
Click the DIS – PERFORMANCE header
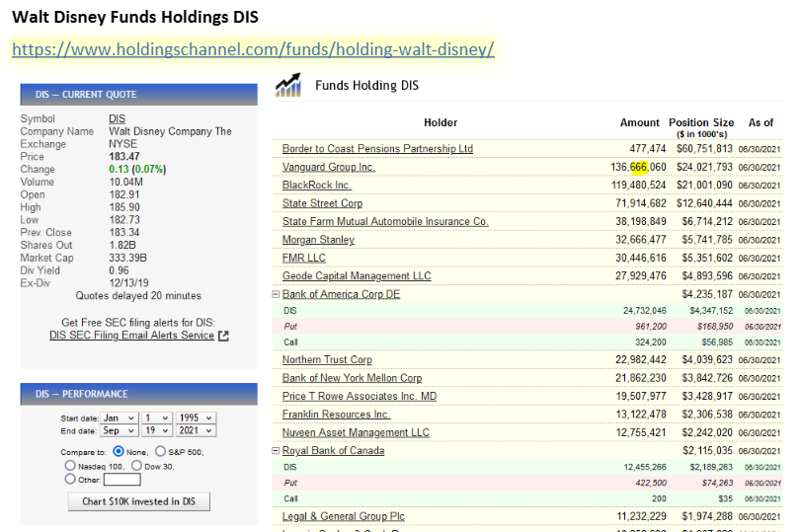click(x=138, y=394)
